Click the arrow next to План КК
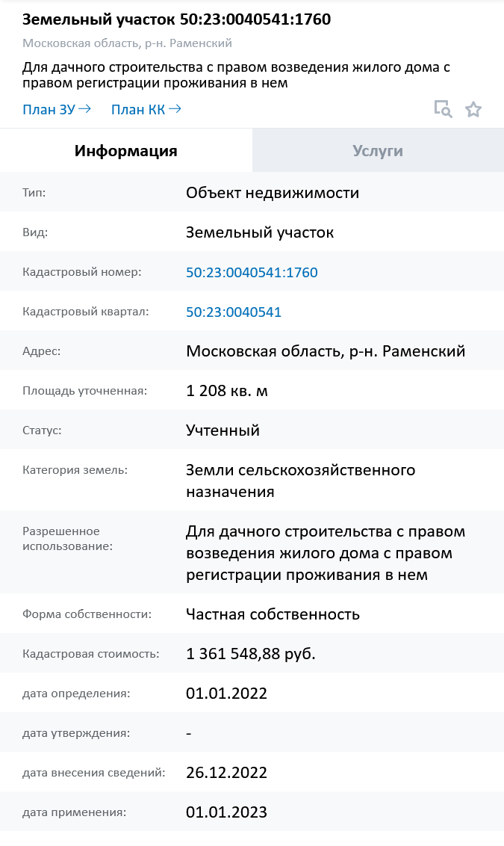This screenshot has height=846, width=504. pos(175,109)
